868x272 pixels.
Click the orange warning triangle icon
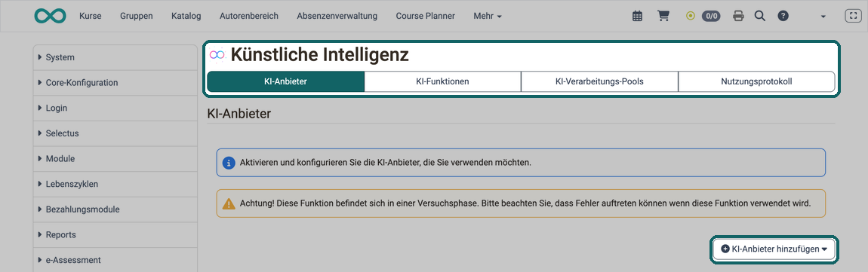[229, 203]
